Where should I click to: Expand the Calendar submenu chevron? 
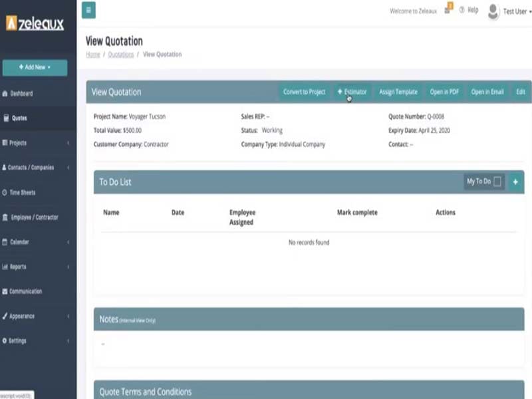(x=68, y=242)
